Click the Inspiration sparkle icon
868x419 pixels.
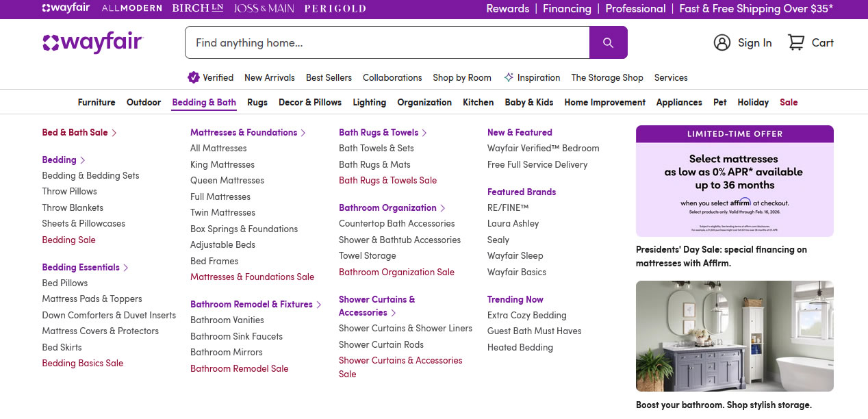[509, 77]
